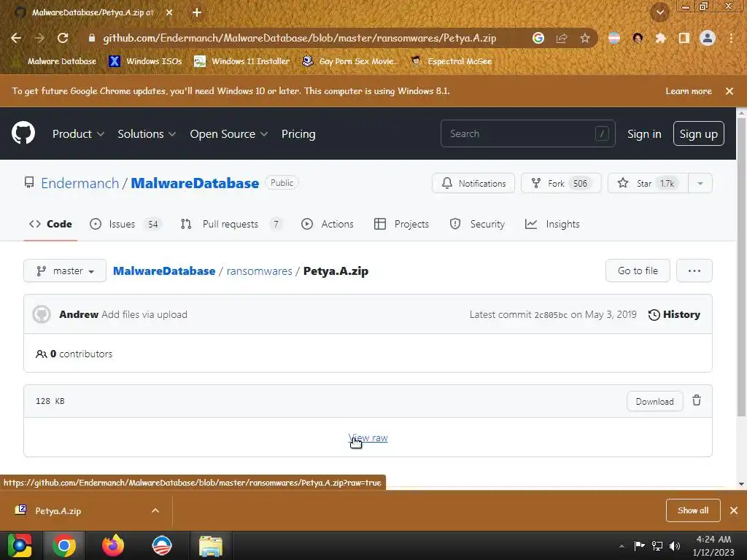Click the GitHub Octocat logo

23,133
